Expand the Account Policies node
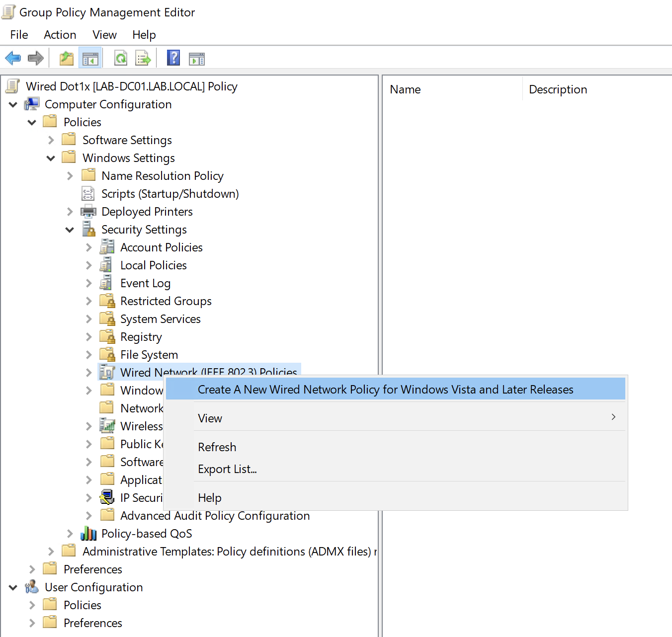Screen dimensions: 672x637 click(x=89, y=247)
